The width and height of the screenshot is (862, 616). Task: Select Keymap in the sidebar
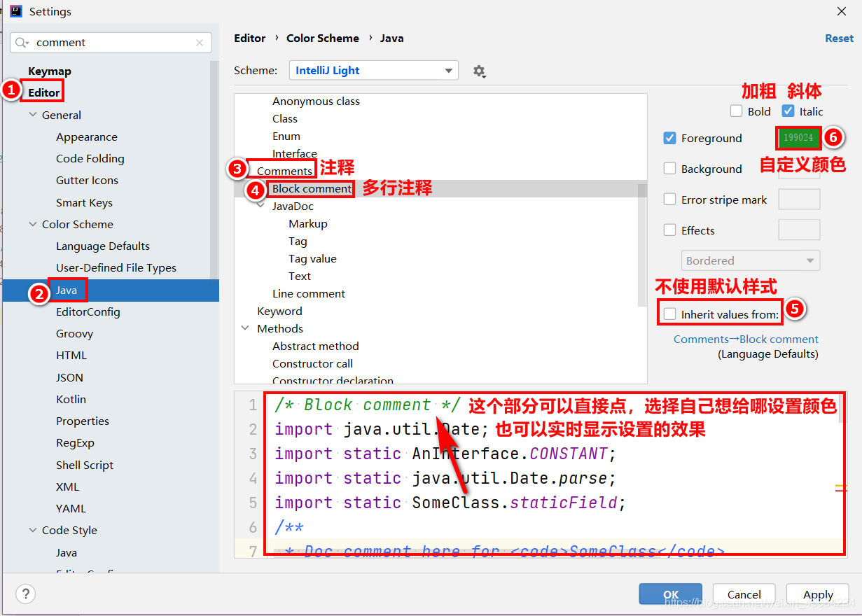[x=50, y=71]
